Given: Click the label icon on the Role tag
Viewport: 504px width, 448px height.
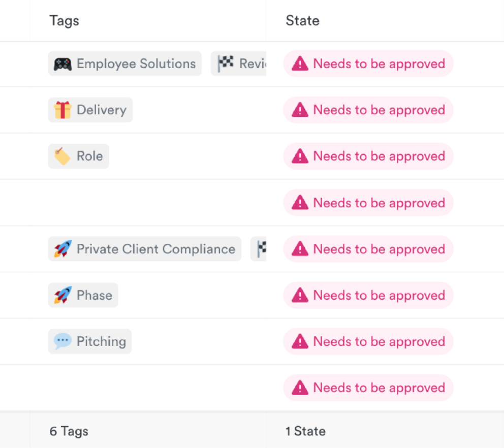Looking at the screenshot, I should coord(62,156).
